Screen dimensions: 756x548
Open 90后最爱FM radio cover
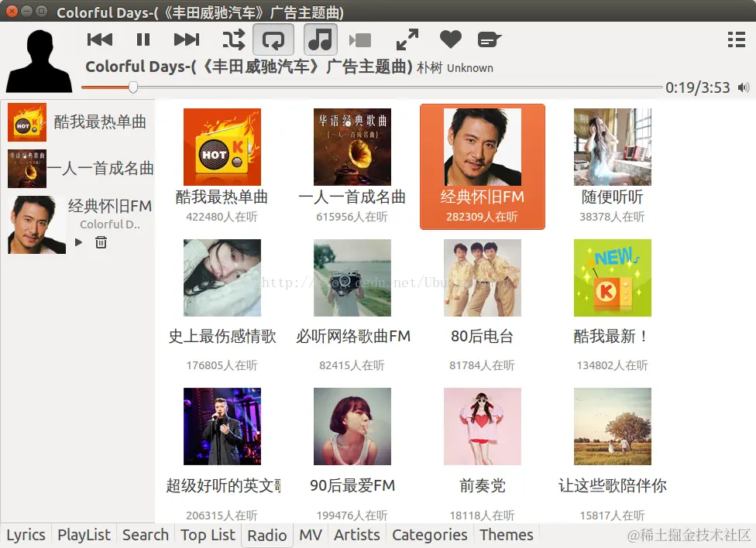[352, 426]
